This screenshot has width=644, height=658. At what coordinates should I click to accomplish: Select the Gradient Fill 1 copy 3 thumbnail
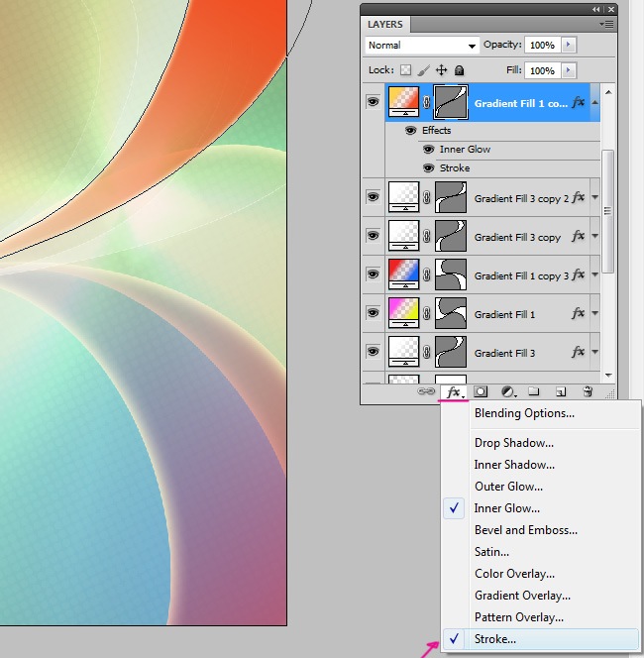point(403,275)
